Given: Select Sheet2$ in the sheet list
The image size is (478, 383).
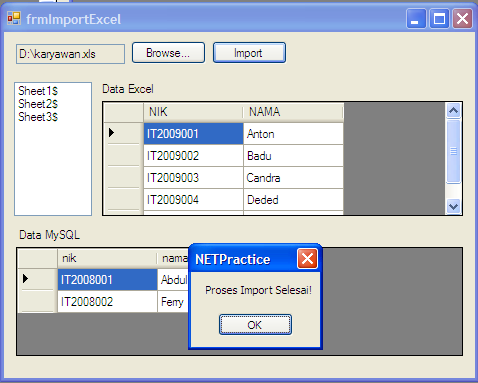Looking at the screenshot, I should [x=38, y=104].
